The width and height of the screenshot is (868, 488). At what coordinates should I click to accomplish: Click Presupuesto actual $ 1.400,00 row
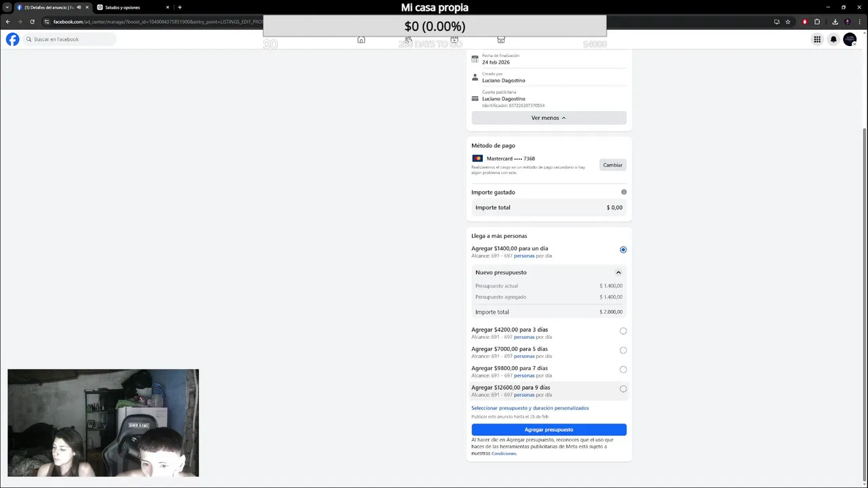pyautogui.click(x=549, y=286)
